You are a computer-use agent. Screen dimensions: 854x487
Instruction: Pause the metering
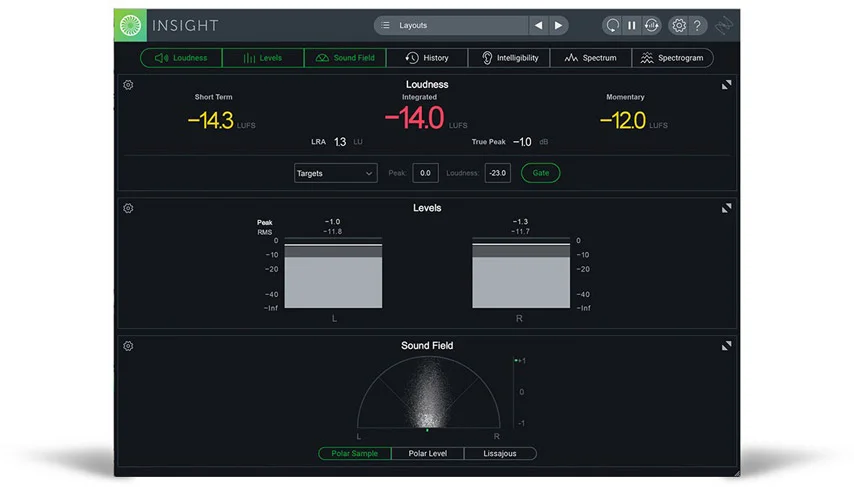631,25
